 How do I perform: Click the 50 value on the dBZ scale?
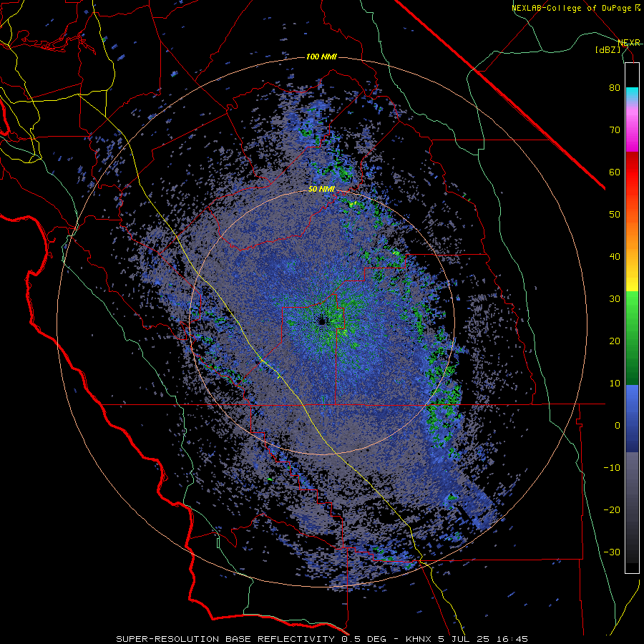pos(615,215)
